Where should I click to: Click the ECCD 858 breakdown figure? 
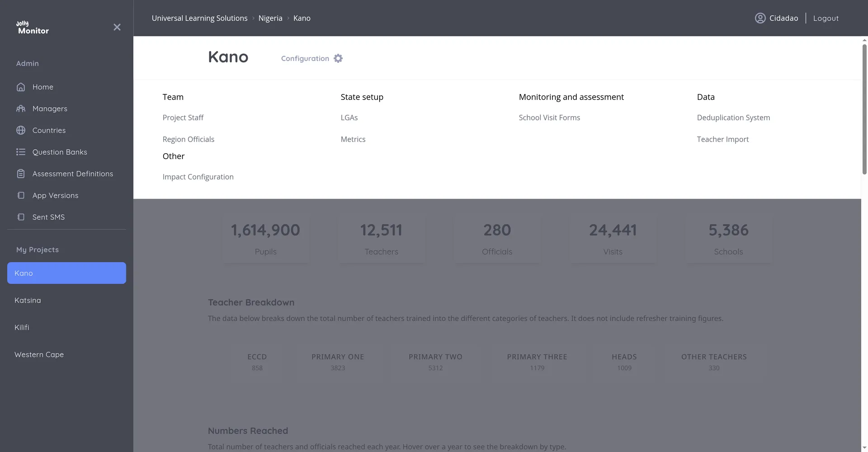tap(257, 362)
